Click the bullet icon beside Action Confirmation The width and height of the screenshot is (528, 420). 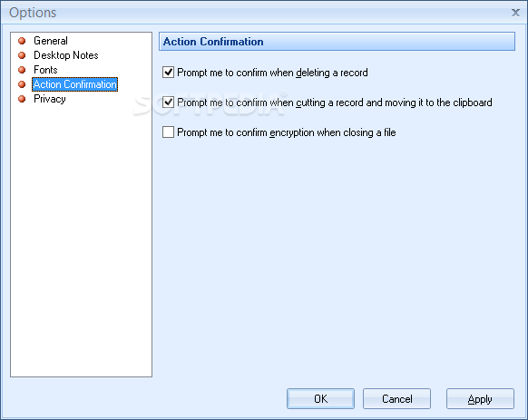click(x=22, y=84)
